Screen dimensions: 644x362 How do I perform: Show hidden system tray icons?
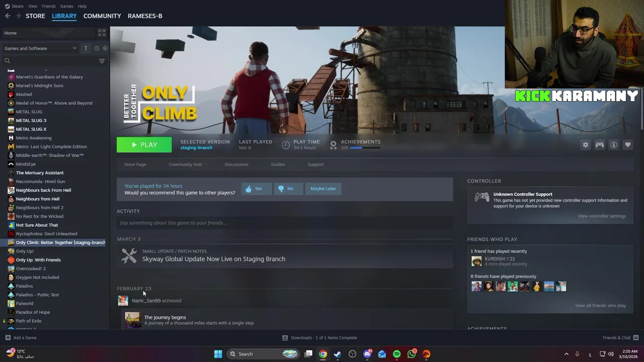(566, 354)
